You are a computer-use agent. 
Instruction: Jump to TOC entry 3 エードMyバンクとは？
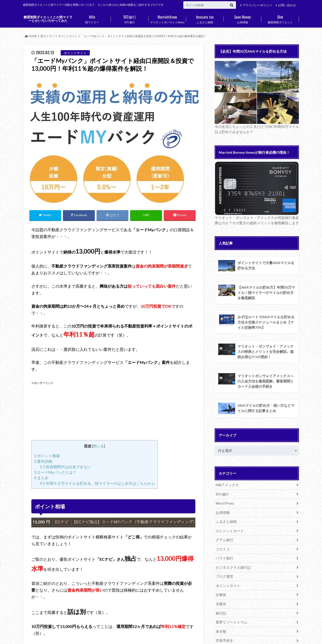[x=55, y=472]
